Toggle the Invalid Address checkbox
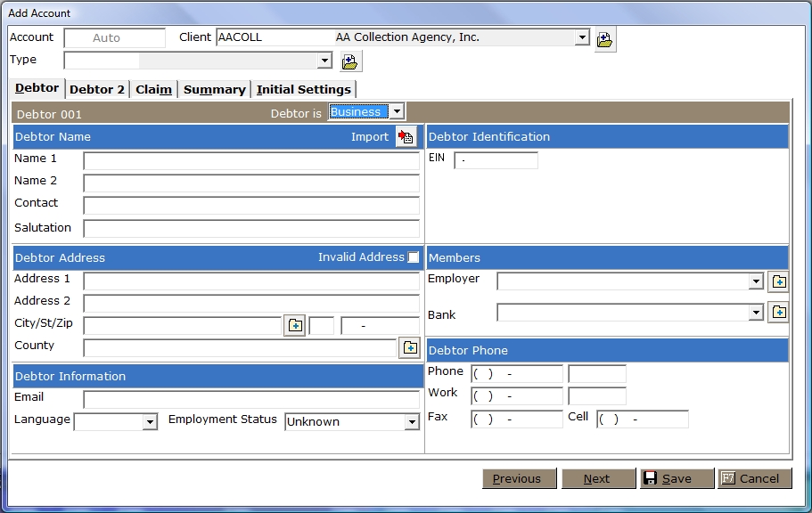The image size is (812, 513). pyautogui.click(x=413, y=257)
